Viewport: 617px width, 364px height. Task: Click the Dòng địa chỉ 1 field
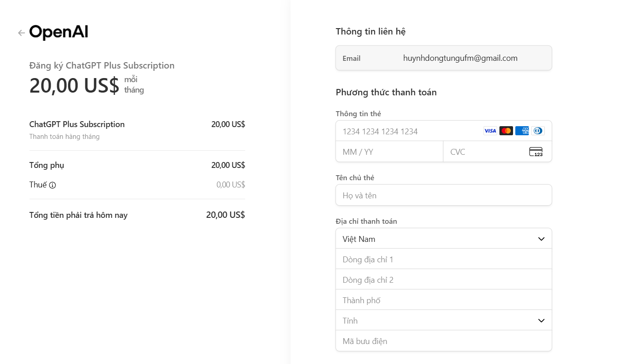(444, 259)
